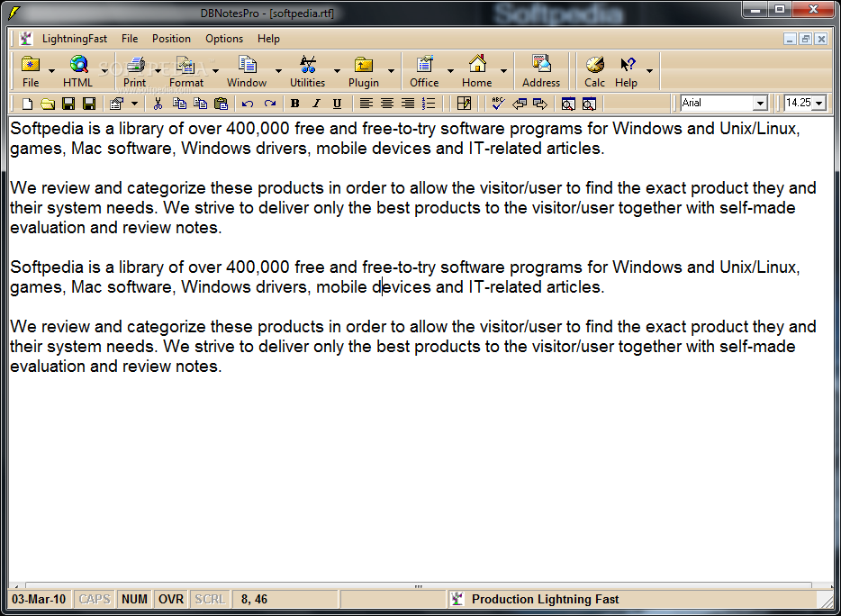Click the 03-Mar-10 date in the status bar

[39, 600]
